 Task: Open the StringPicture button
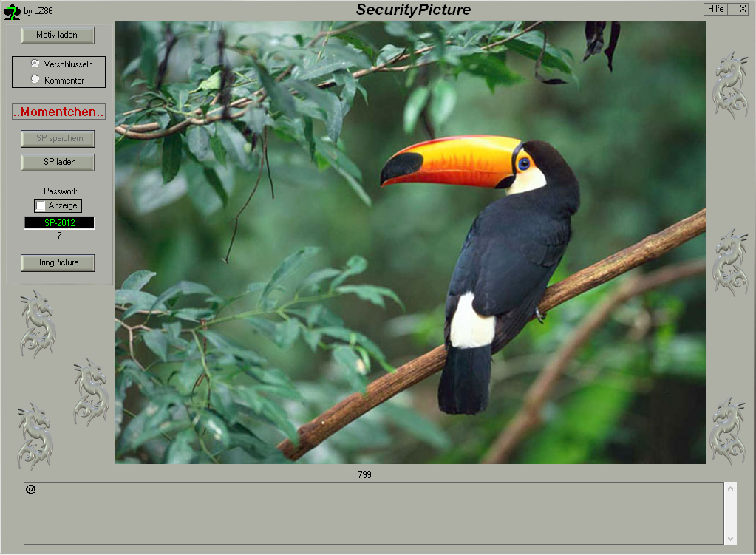(x=58, y=263)
